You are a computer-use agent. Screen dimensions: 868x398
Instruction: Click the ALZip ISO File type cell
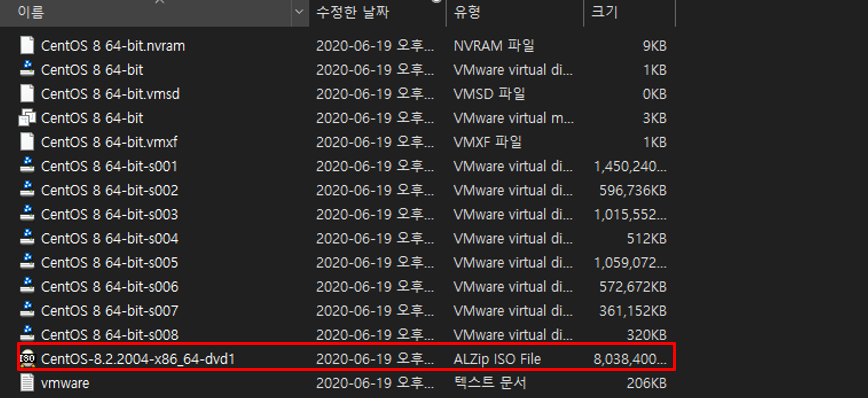tap(497, 359)
